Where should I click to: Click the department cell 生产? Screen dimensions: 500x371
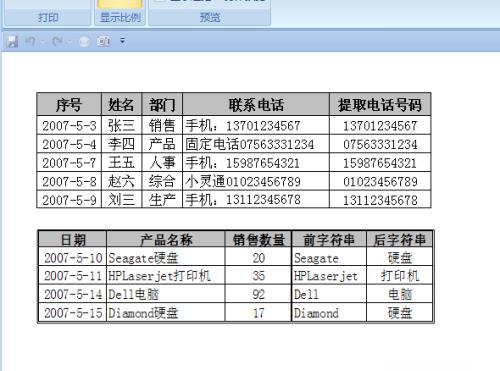162,200
